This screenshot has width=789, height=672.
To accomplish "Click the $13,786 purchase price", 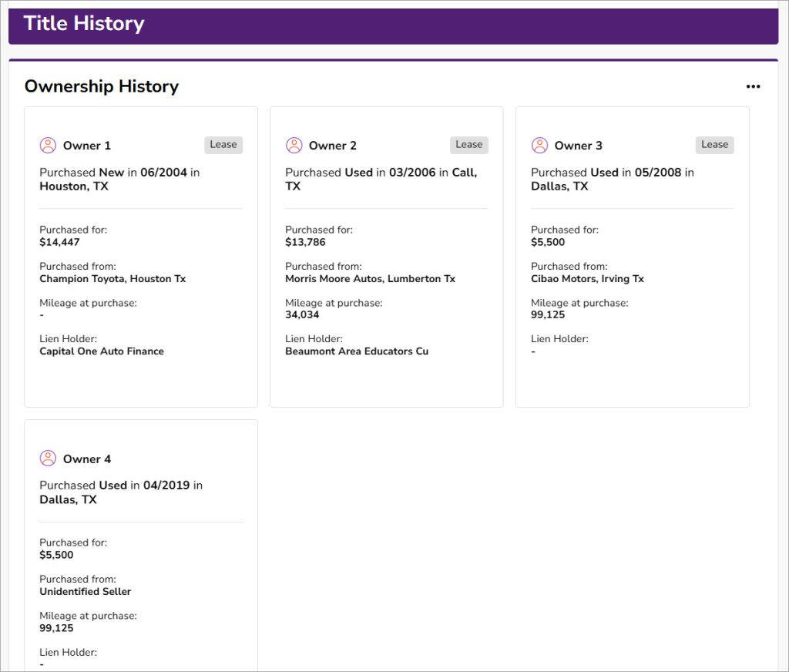I will tap(305, 242).
